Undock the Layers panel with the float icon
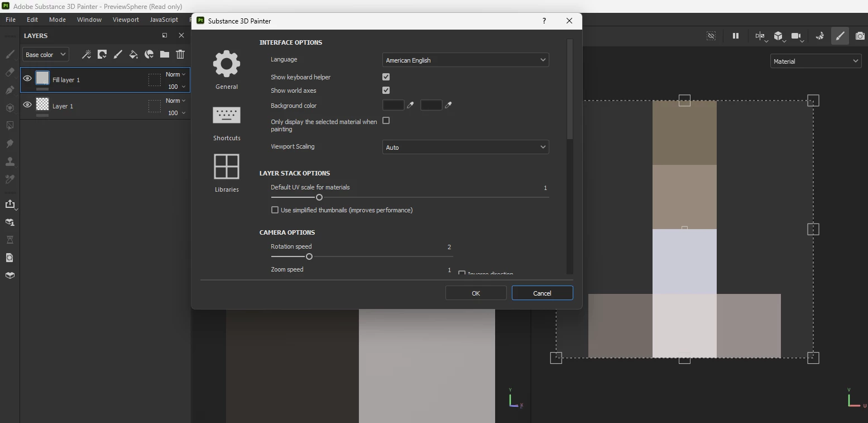Viewport: 868px width, 423px height. tap(165, 35)
